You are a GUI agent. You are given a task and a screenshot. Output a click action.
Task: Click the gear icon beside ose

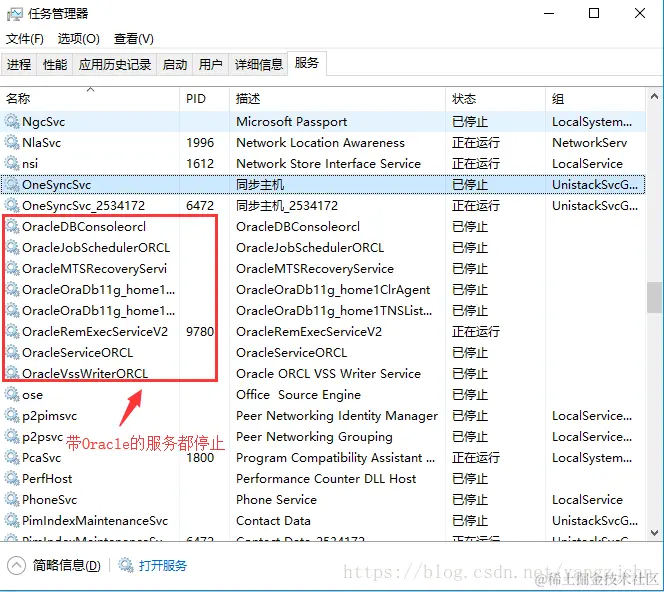click(12, 395)
